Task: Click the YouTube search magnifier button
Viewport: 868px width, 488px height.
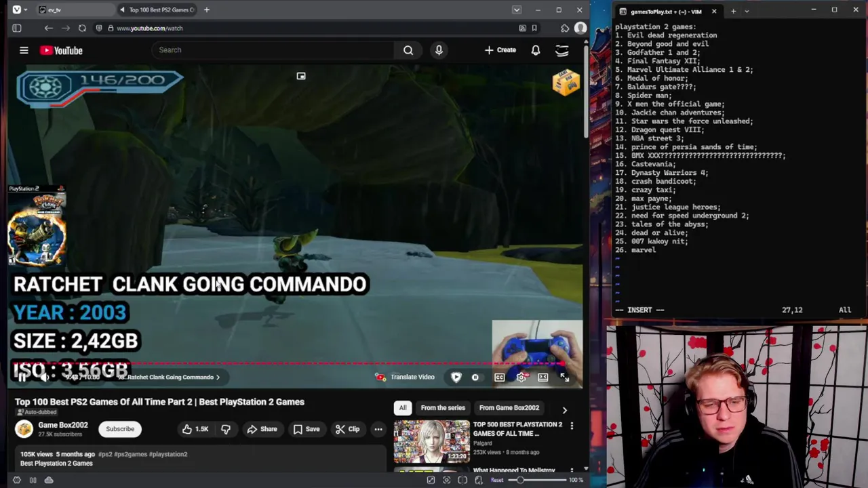Action: coord(408,49)
